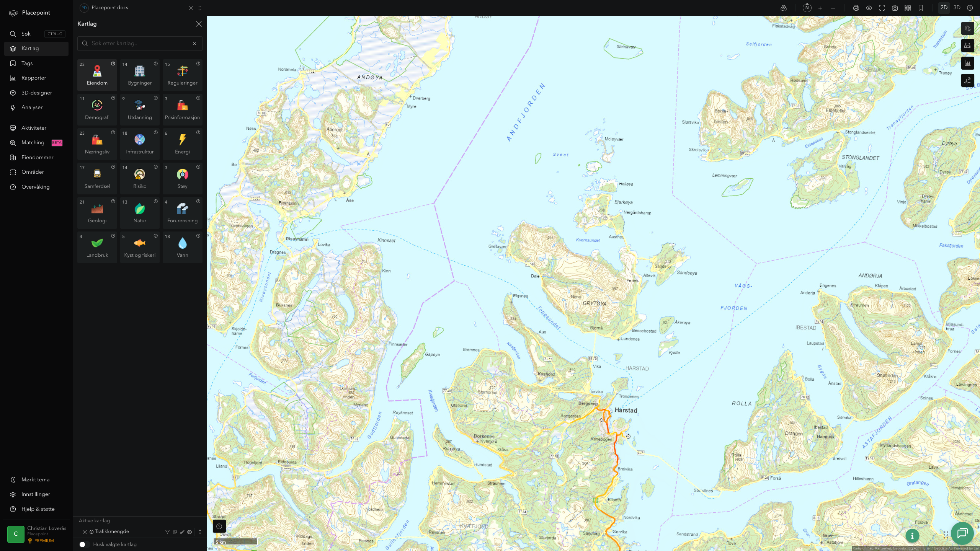Screen dimensions: 980x551
Task: Zoom in the map with the plus icon
Action: (x=820, y=8)
